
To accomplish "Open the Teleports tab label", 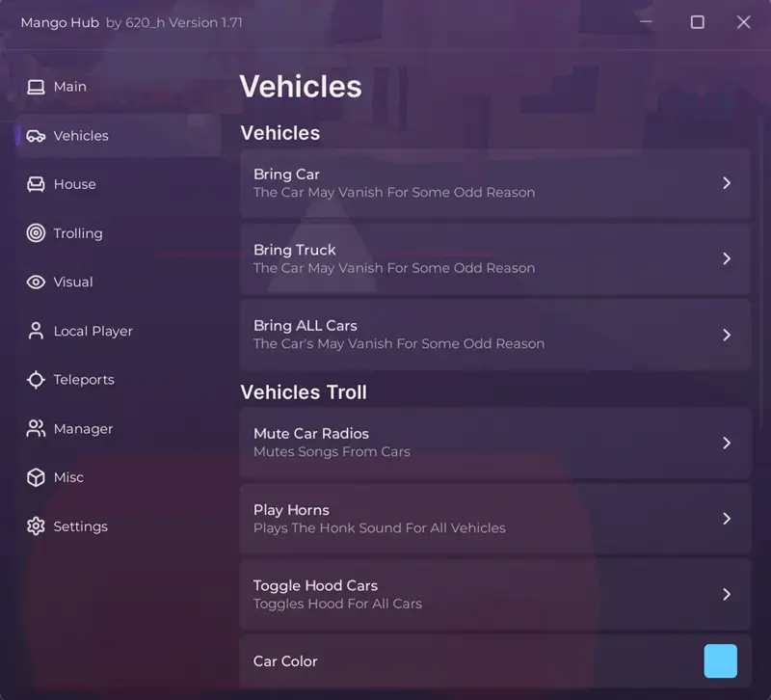I will pyautogui.click(x=84, y=380).
